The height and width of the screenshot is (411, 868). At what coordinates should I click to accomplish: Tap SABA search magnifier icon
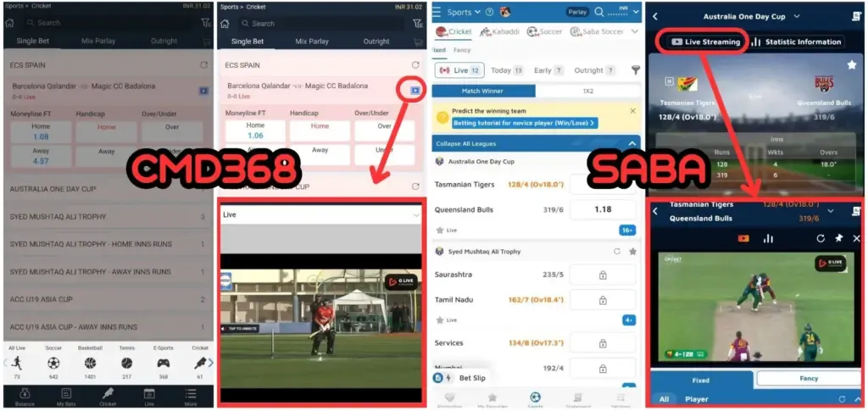(x=599, y=12)
